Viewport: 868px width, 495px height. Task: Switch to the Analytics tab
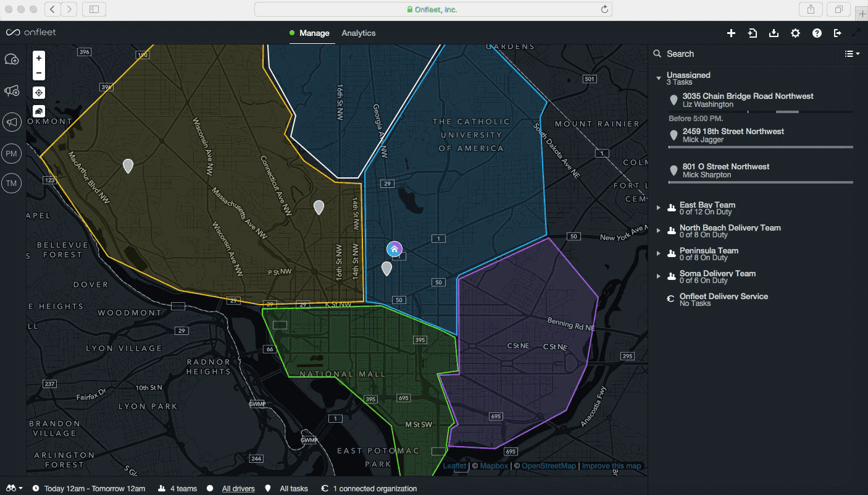[x=358, y=33]
